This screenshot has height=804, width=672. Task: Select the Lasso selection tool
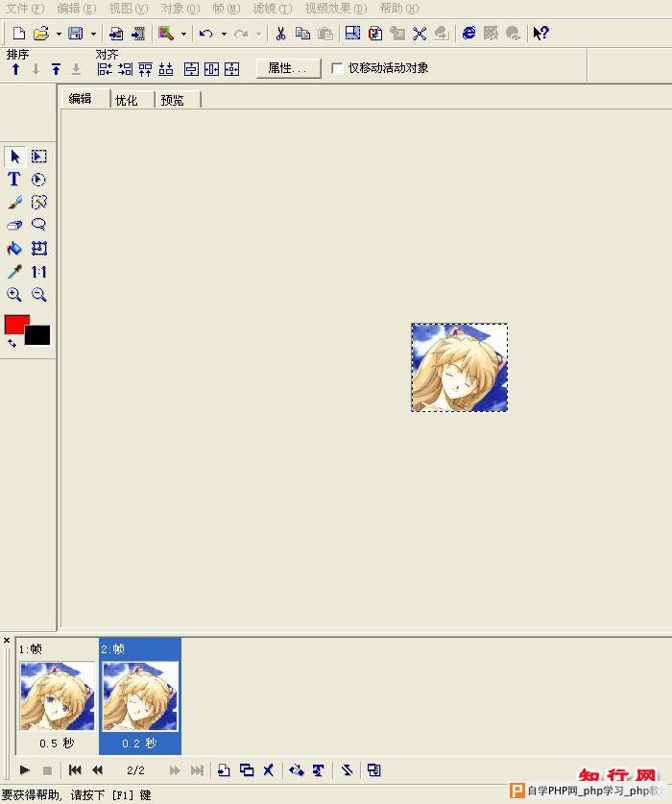[39, 226]
